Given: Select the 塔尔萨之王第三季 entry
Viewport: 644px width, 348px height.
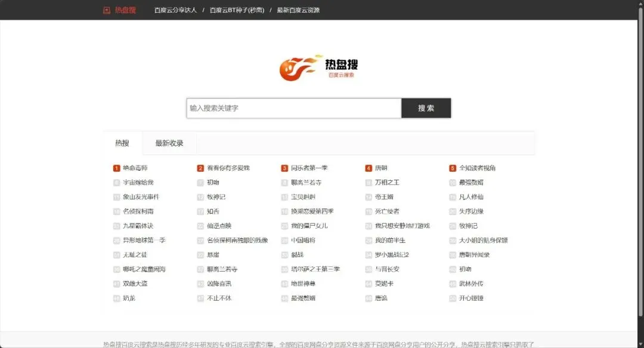Looking at the screenshot, I should click(x=315, y=269).
